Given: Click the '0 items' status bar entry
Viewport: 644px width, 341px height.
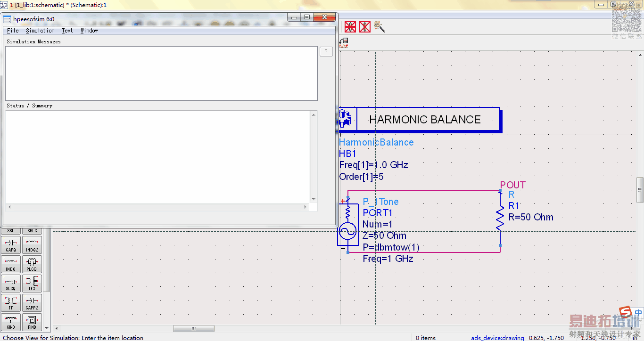Looking at the screenshot, I should (x=426, y=338).
